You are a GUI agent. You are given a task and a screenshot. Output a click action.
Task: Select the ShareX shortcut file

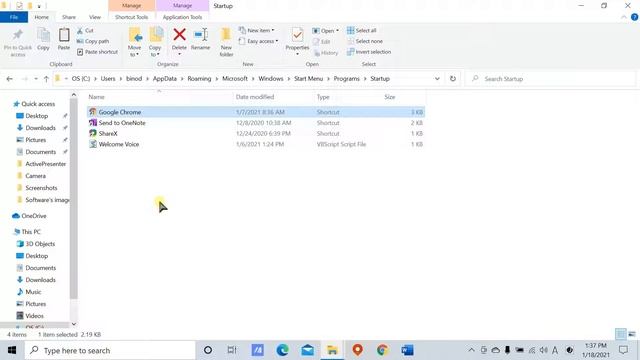coord(256,133)
